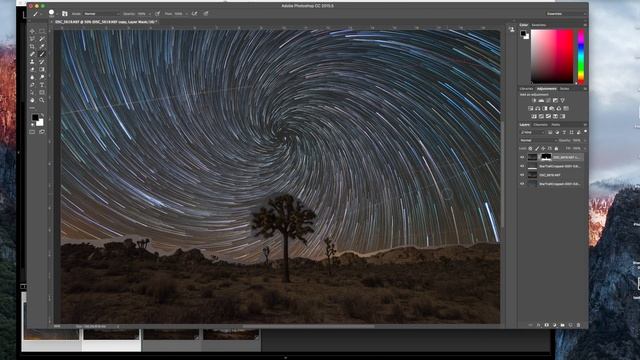Select the Magic Wand selection tool
The width and height of the screenshot is (640, 360).
[x=42, y=39]
